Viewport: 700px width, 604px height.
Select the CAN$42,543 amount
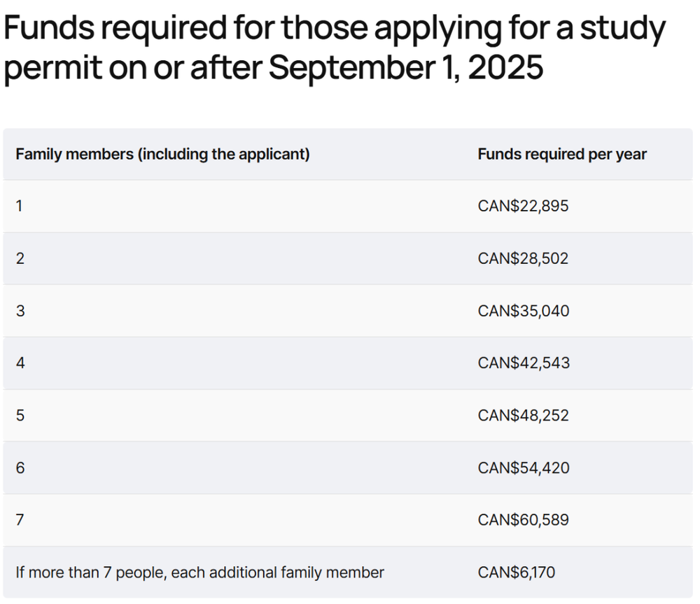pyautogui.click(x=523, y=363)
